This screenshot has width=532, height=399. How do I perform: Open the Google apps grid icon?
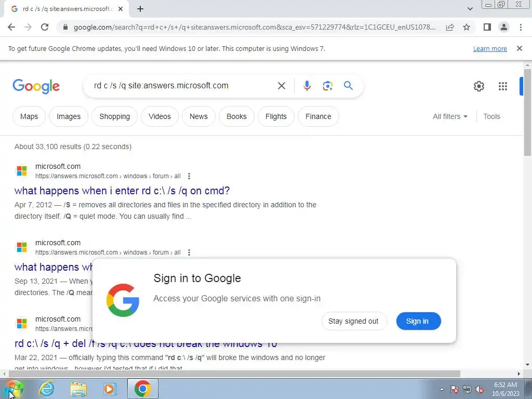pos(502,86)
